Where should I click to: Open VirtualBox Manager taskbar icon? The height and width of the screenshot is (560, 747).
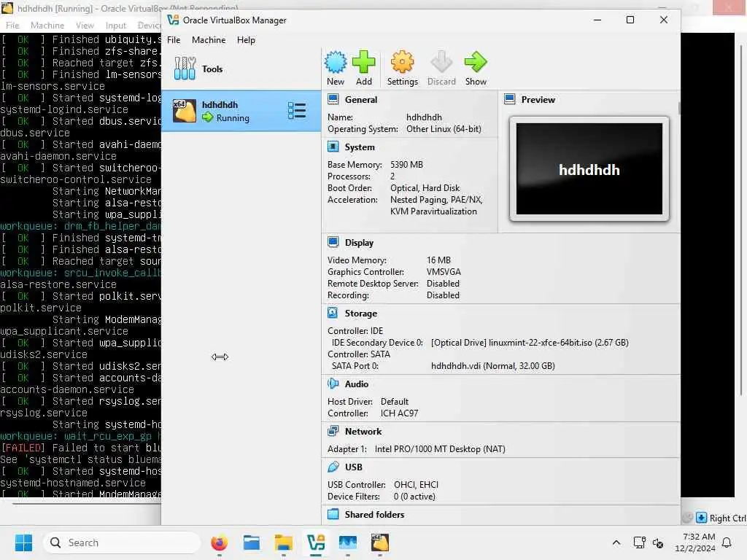click(x=315, y=542)
